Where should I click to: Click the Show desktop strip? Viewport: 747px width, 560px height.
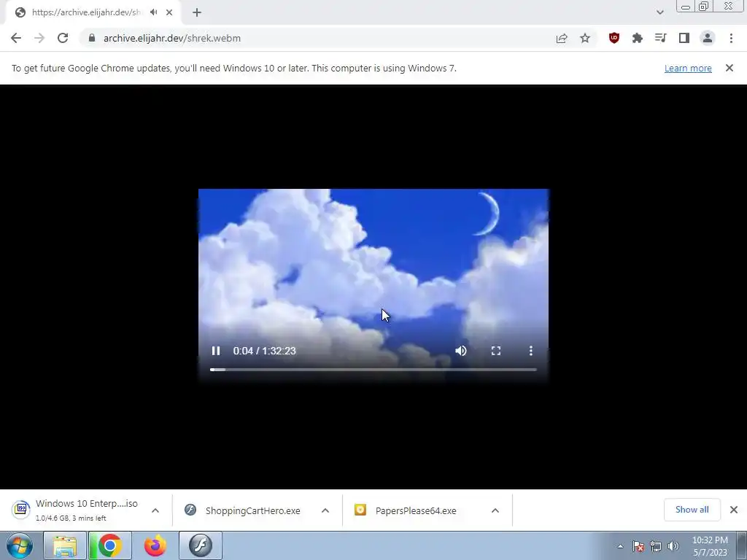742,545
